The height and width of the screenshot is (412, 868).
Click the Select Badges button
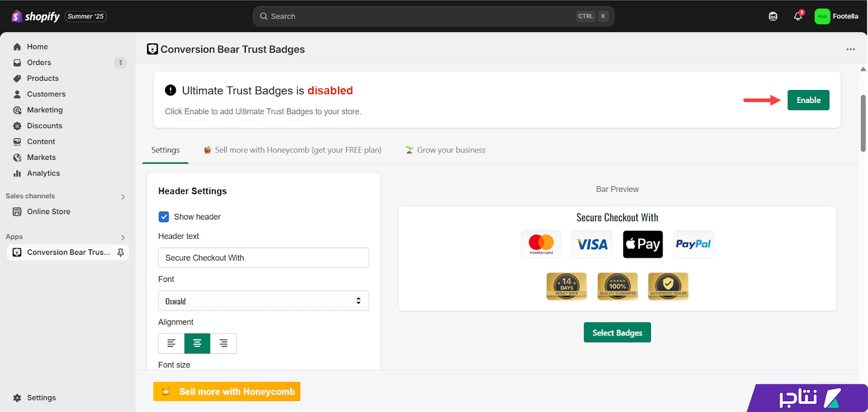point(617,332)
